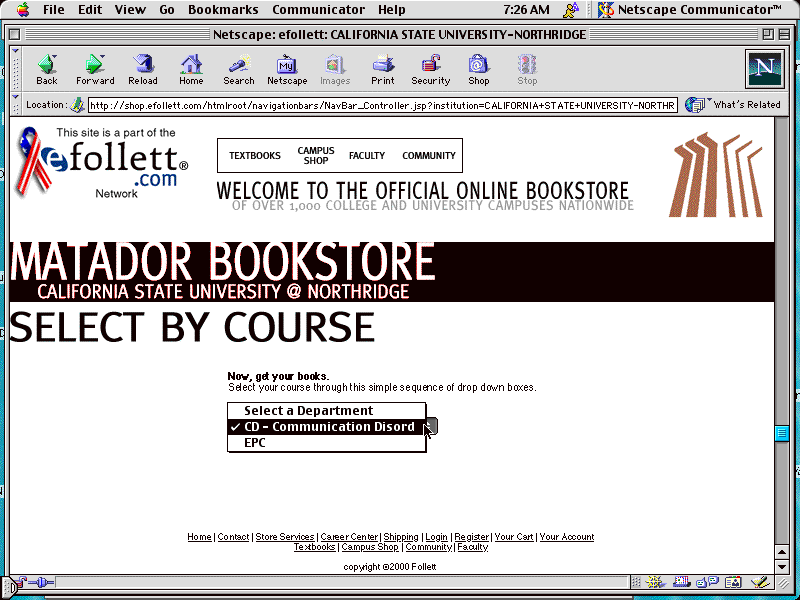800x600 pixels.
Task: Follow the Textbooks footer link
Action: click(x=314, y=547)
